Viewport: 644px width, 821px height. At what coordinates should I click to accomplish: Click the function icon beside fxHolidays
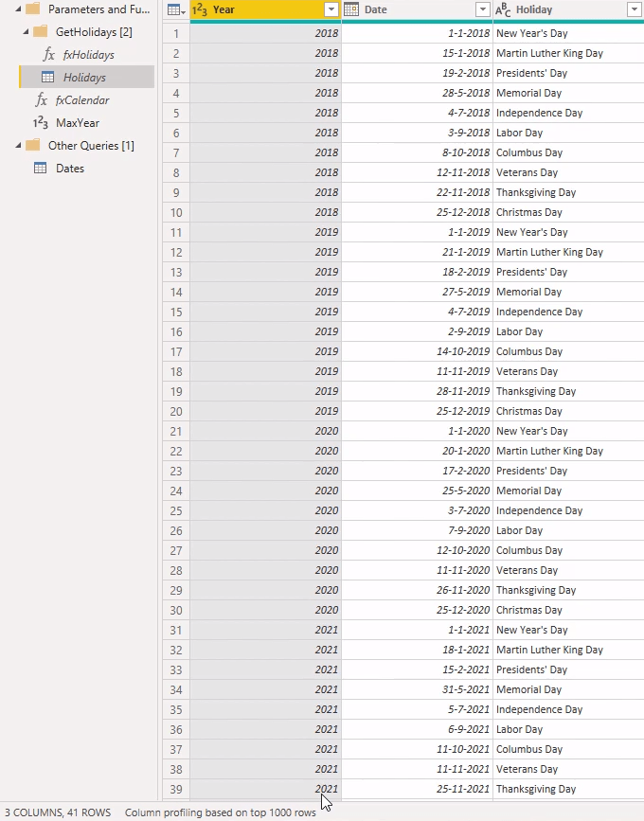point(49,55)
